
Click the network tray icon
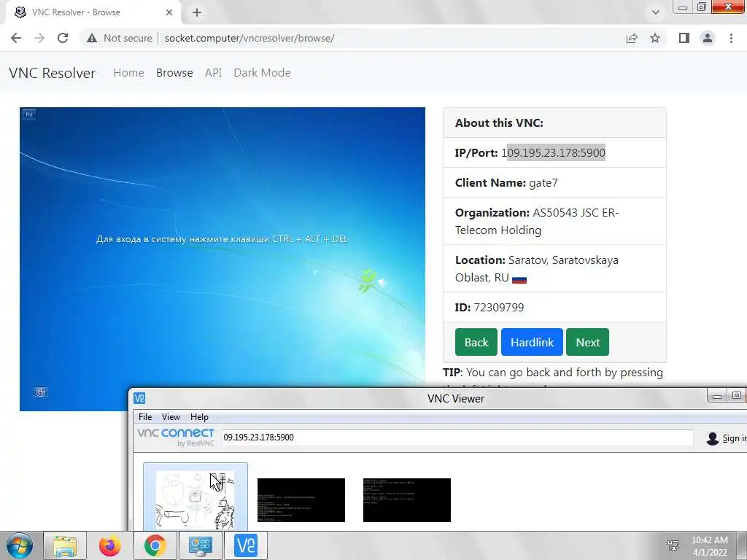pos(673,545)
